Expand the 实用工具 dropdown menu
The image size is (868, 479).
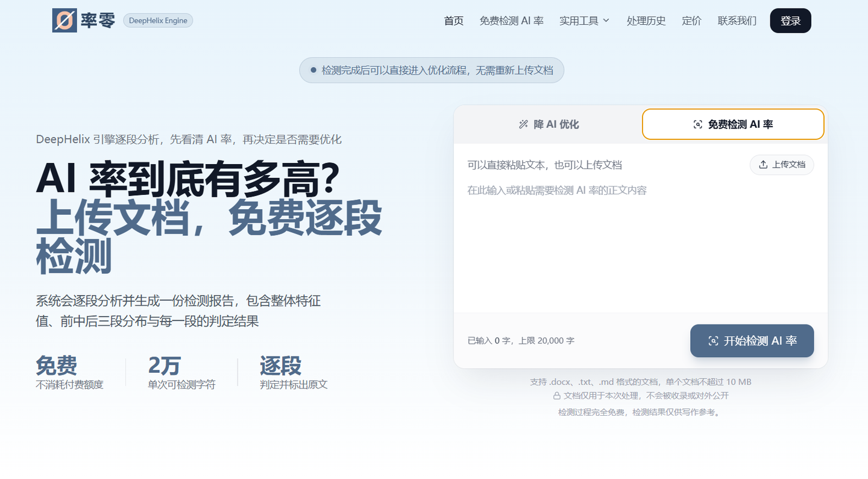tap(585, 21)
